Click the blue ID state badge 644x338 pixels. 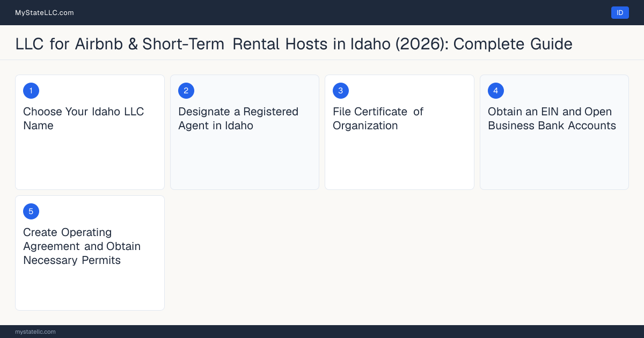[x=620, y=13]
